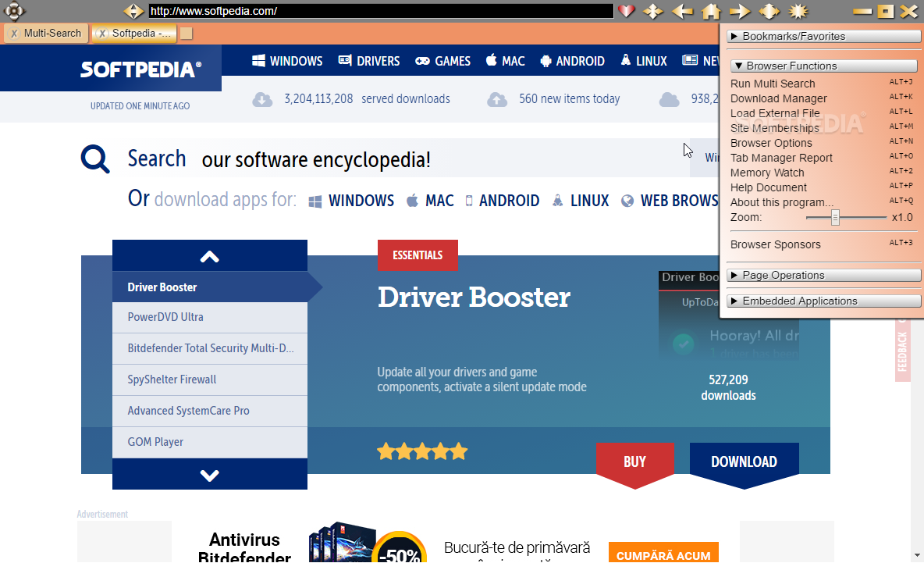Viewport: 924px width, 563px height.
Task: Click the Zoom slider handle
Action: [835, 218]
